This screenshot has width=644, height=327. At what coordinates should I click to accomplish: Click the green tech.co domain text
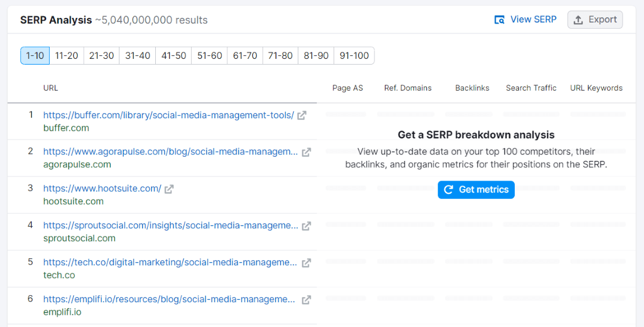click(x=59, y=275)
